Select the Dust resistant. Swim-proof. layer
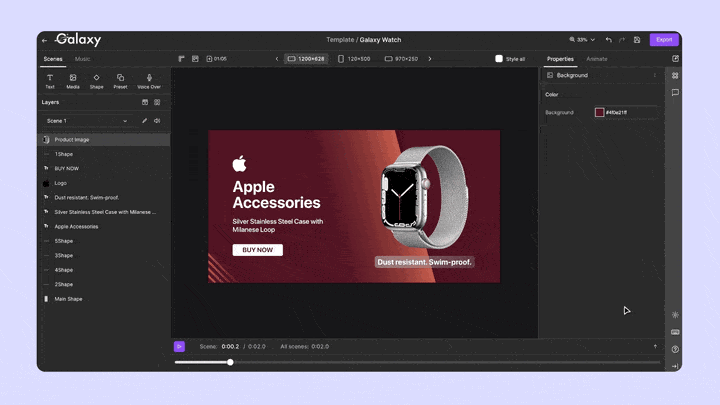Viewport: 720px width, 405px height. (104, 197)
